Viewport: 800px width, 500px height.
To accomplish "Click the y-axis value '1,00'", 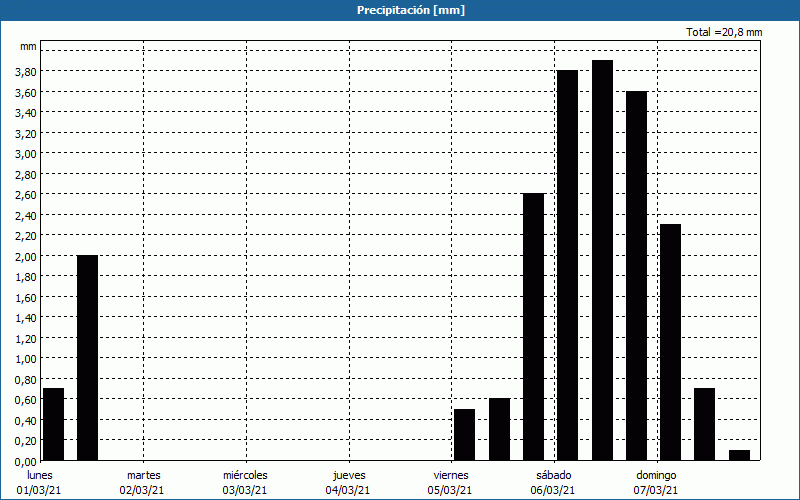I will [x=26, y=359].
